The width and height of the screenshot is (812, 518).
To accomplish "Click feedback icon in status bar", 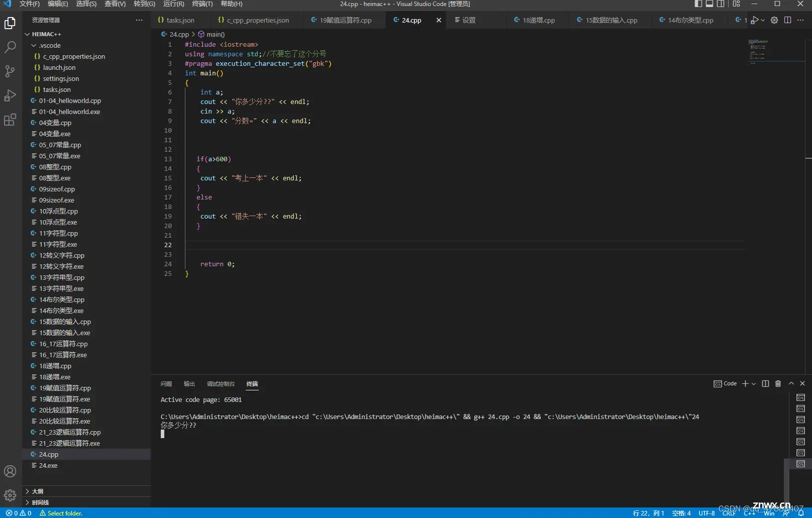I will tap(786, 513).
